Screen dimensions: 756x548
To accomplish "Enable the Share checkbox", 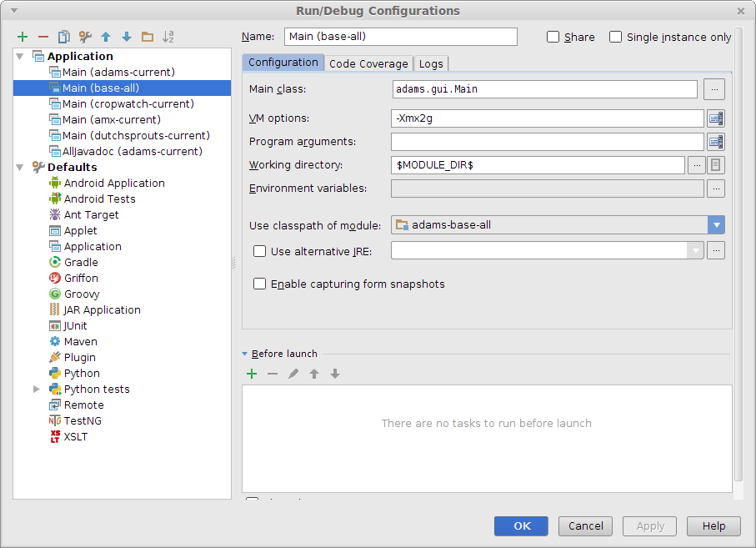I will click(553, 37).
